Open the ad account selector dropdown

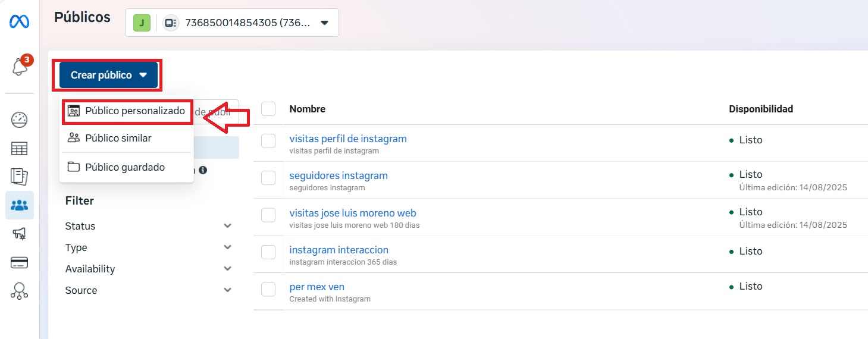click(231, 23)
